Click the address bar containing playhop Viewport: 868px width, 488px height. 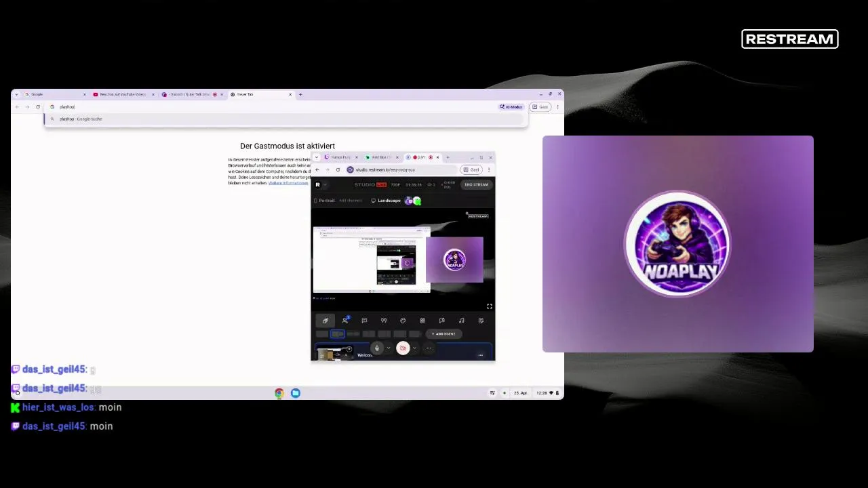point(271,107)
